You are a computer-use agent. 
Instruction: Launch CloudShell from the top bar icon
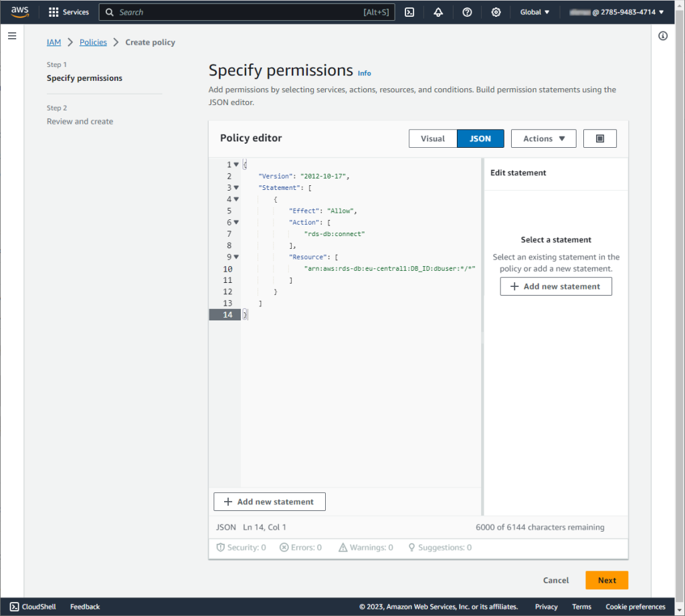click(409, 12)
